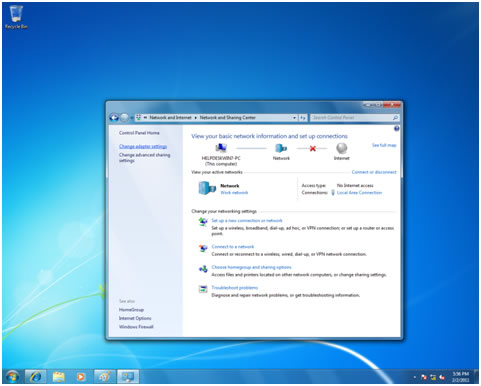Click the Connect to a network link
This screenshot has width=481, height=386.
click(x=233, y=247)
